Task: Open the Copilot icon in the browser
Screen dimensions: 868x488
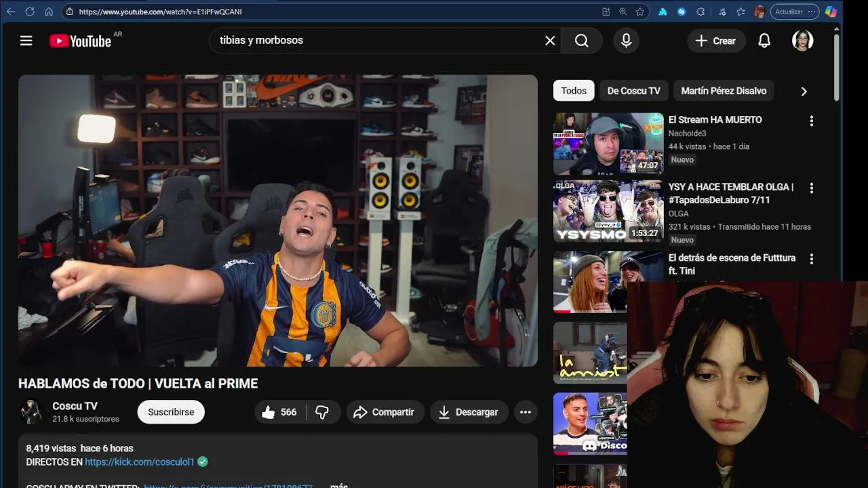Action: [831, 12]
